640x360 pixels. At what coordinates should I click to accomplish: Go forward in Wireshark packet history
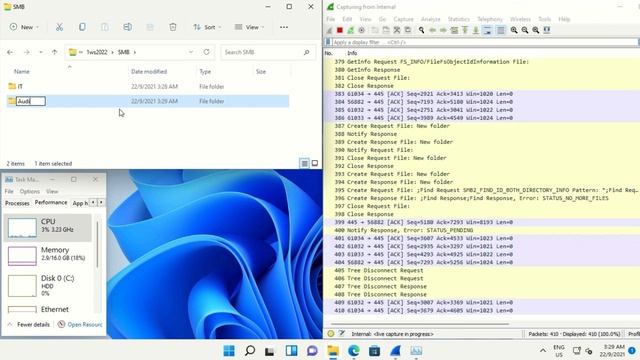(443, 30)
